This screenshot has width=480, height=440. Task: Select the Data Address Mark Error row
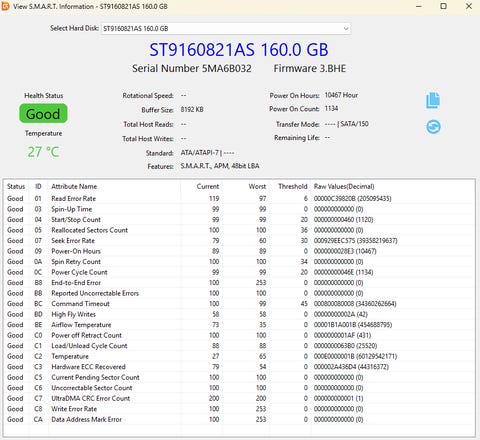(x=239, y=419)
